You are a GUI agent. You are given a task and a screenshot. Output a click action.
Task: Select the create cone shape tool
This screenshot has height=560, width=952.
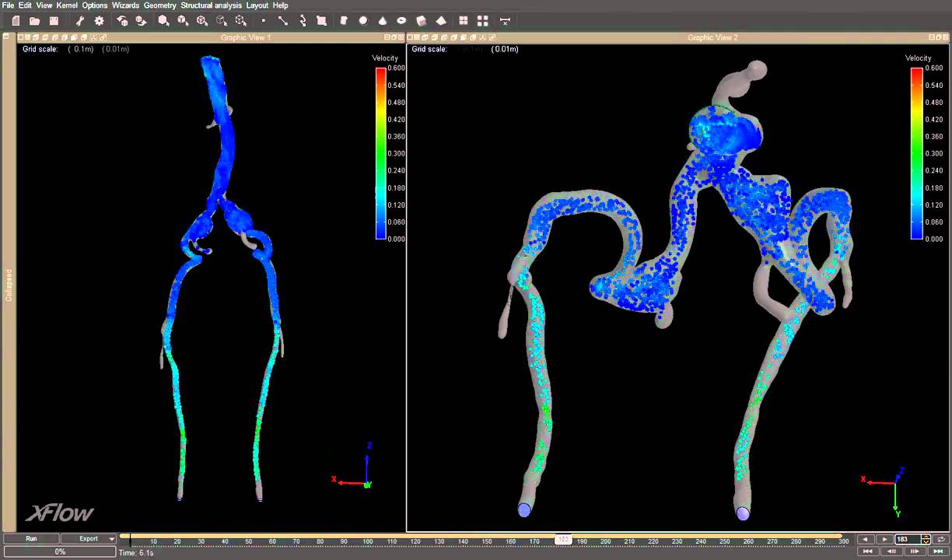coord(382,21)
